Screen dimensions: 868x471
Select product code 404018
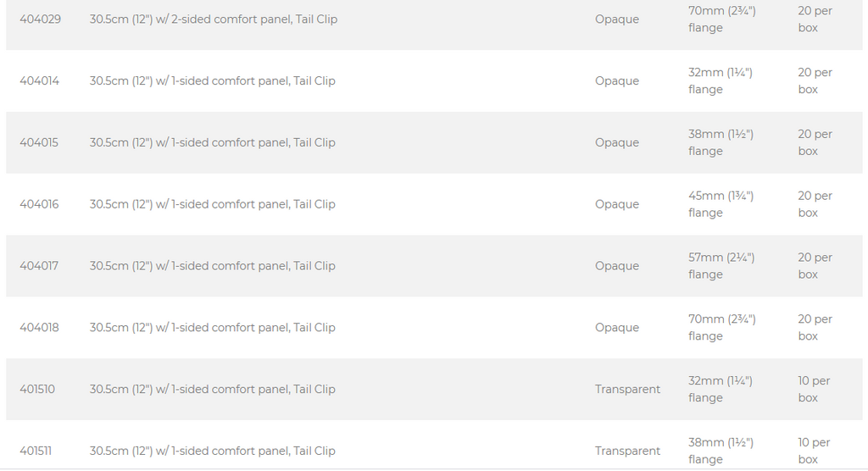(40, 328)
